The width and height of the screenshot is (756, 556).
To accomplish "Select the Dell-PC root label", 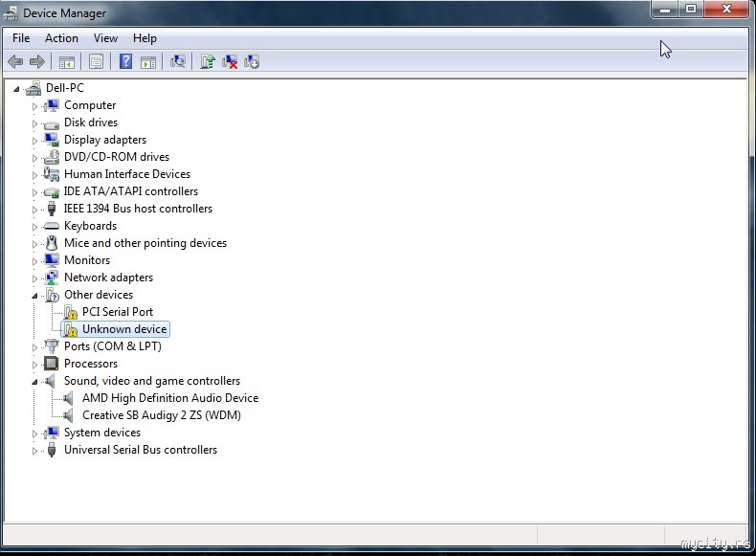I will 65,88.
